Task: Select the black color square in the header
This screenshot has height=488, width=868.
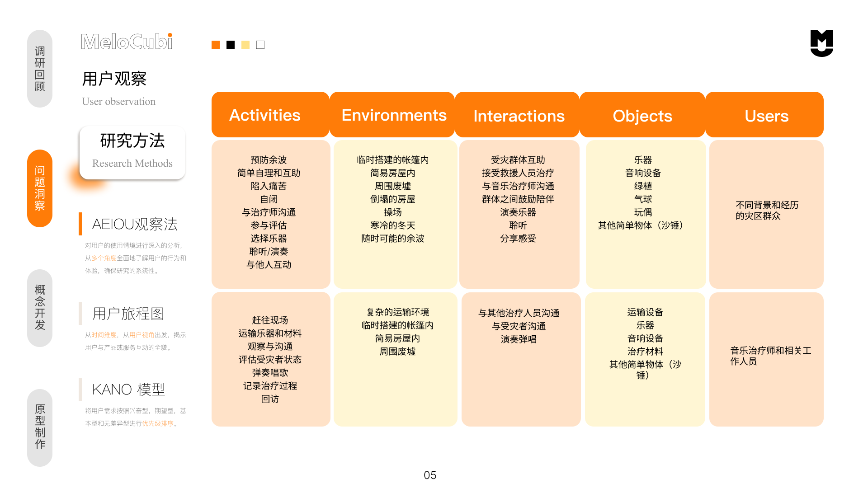Action: click(x=230, y=44)
